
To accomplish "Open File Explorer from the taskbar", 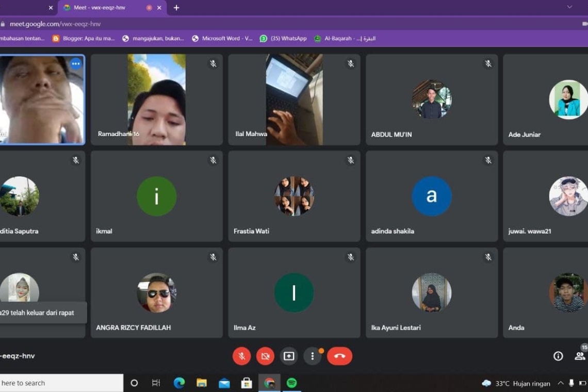I will 202,383.
